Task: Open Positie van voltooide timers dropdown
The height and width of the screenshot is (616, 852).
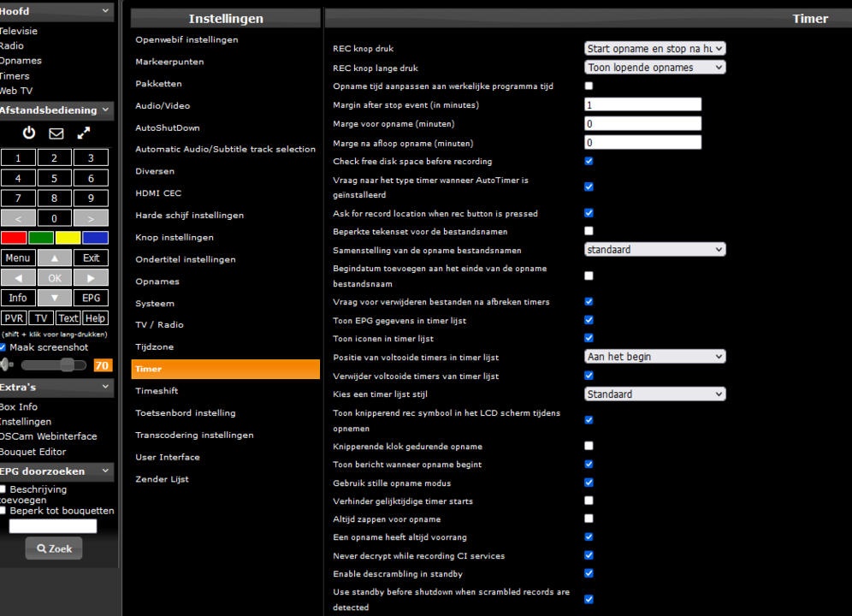Action: (x=654, y=357)
